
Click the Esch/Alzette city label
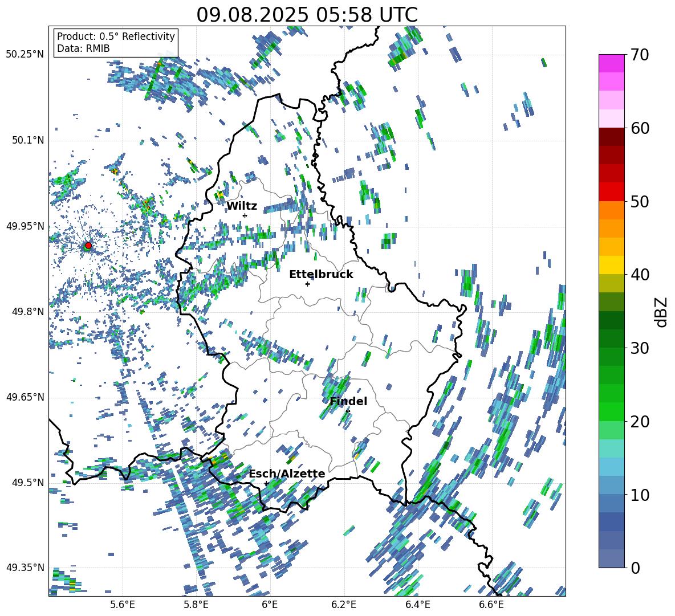pos(287,474)
